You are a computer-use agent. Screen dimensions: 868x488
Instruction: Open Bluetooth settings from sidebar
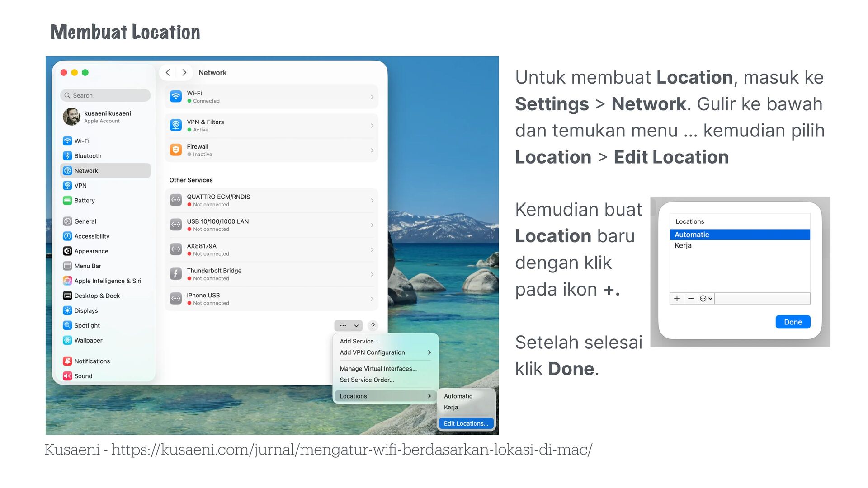pyautogui.click(x=88, y=156)
